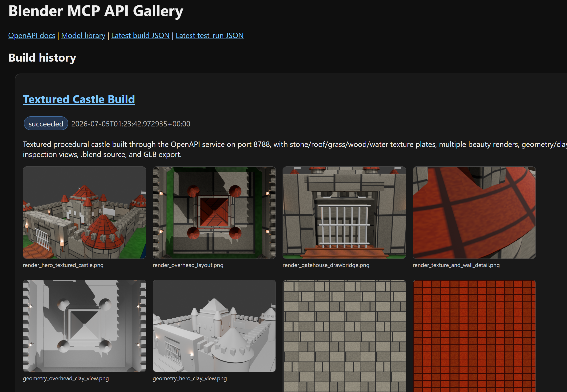Open the geometry_overhead_clay_view.png thumbnail
Viewport: 567px width, 392px height.
coord(84,326)
